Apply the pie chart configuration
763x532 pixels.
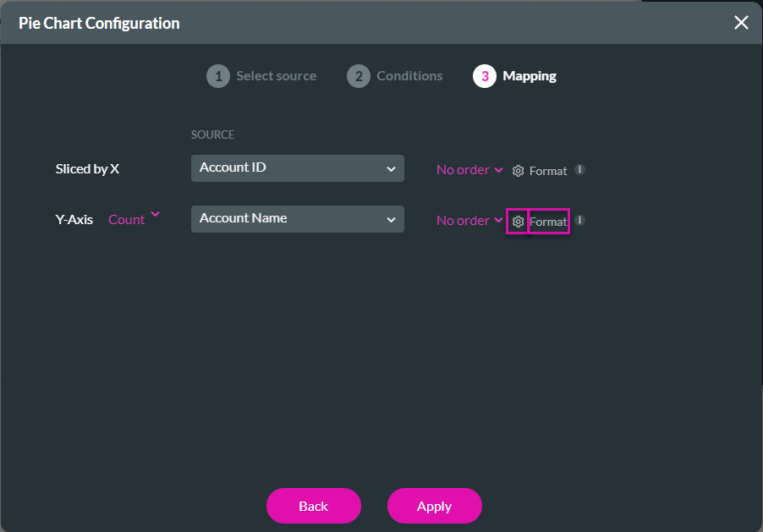click(434, 506)
